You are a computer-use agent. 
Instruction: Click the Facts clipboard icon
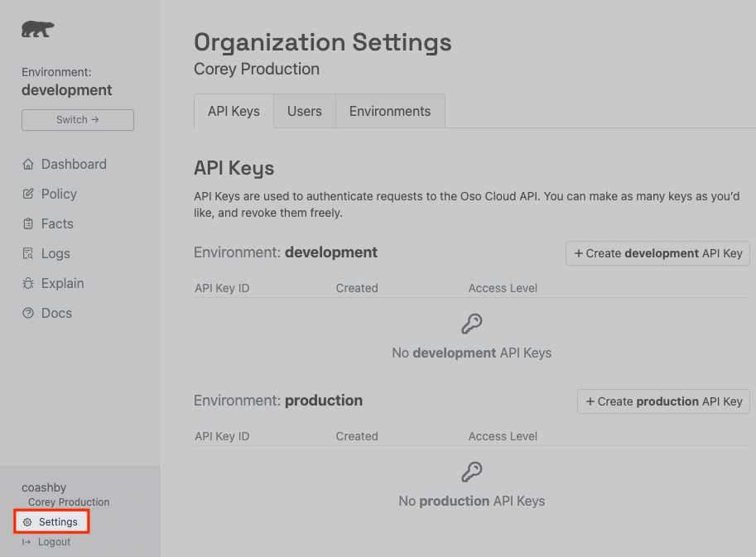coord(28,223)
